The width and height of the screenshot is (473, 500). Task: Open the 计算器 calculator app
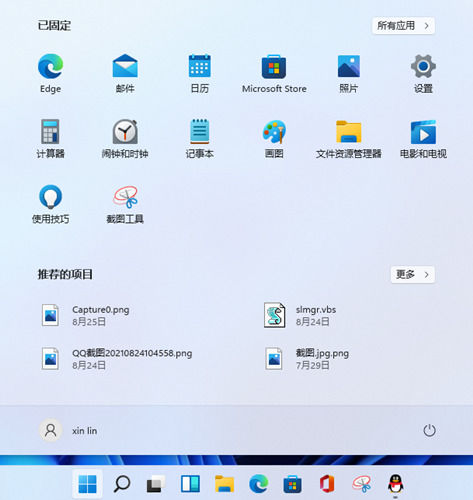[x=50, y=139]
